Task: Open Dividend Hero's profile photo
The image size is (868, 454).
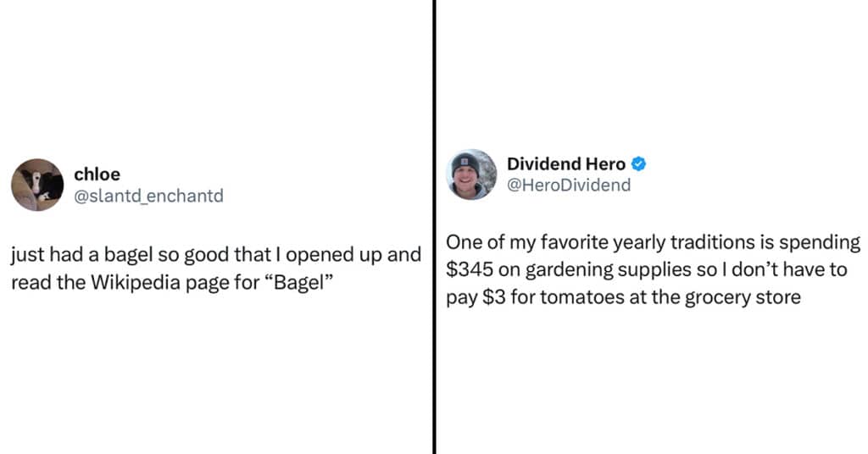Action: click(471, 174)
